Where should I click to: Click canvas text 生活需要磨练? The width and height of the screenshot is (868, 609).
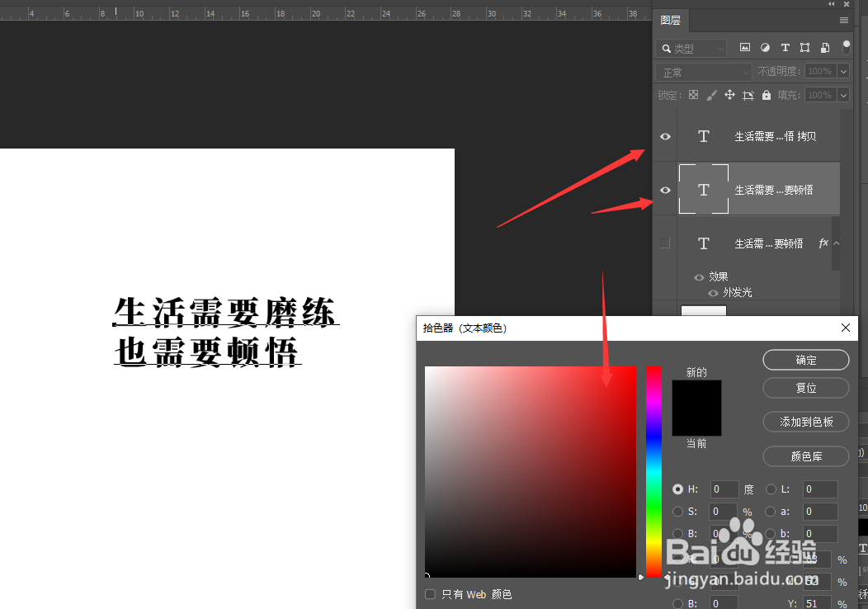coord(226,312)
